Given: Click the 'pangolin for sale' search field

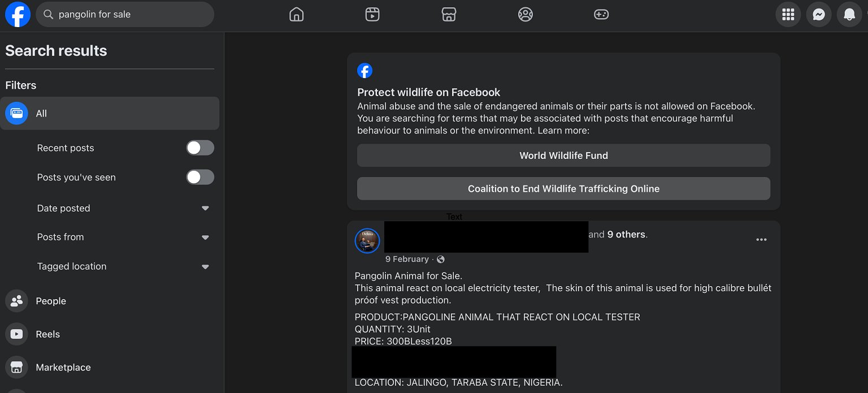Looking at the screenshot, I should (125, 15).
